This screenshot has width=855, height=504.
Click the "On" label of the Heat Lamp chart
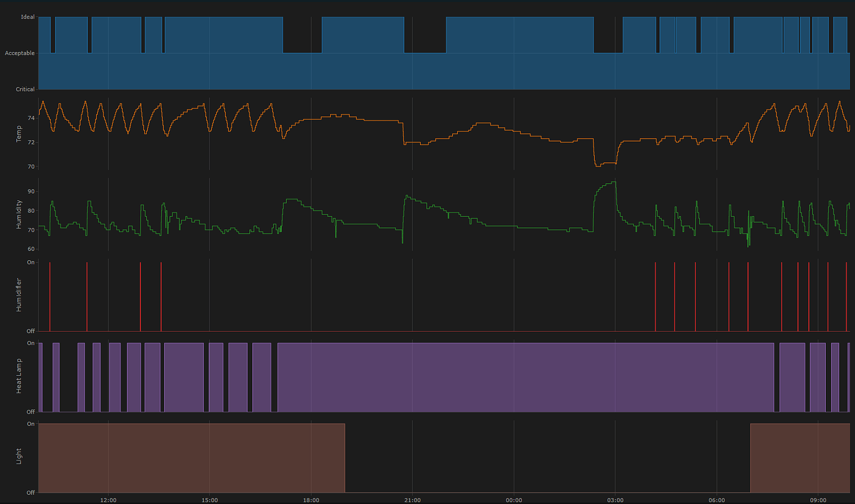click(31, 344)
